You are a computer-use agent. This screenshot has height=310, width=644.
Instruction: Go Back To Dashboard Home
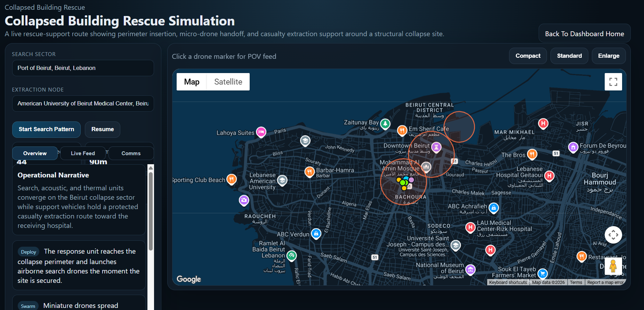[x=585, y=34]
